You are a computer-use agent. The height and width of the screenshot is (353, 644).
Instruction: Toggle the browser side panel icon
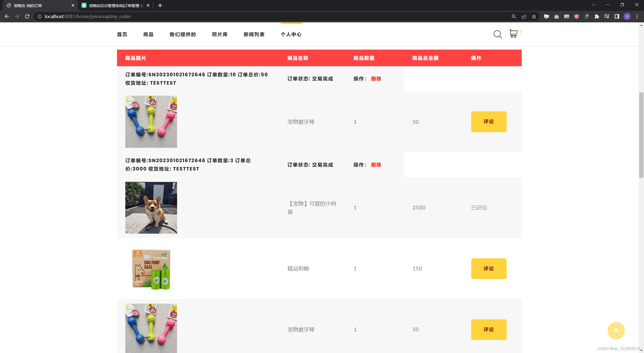click(x=617, y=16)
